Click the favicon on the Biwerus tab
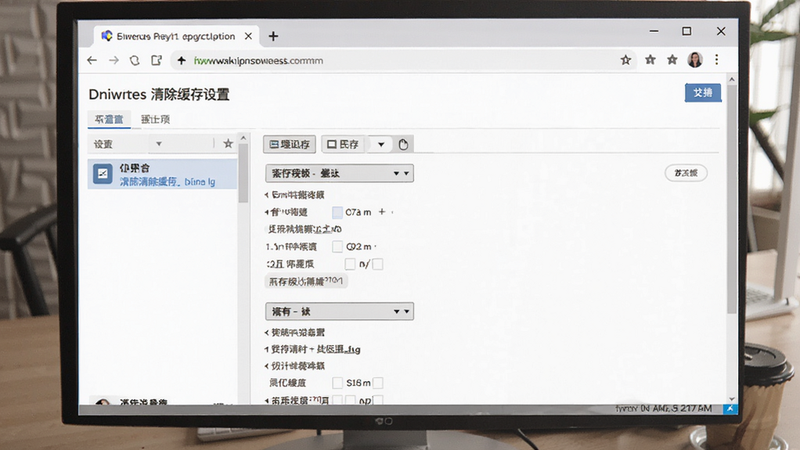The height and width of the screenshot is (450, 800). pos(107,36)
